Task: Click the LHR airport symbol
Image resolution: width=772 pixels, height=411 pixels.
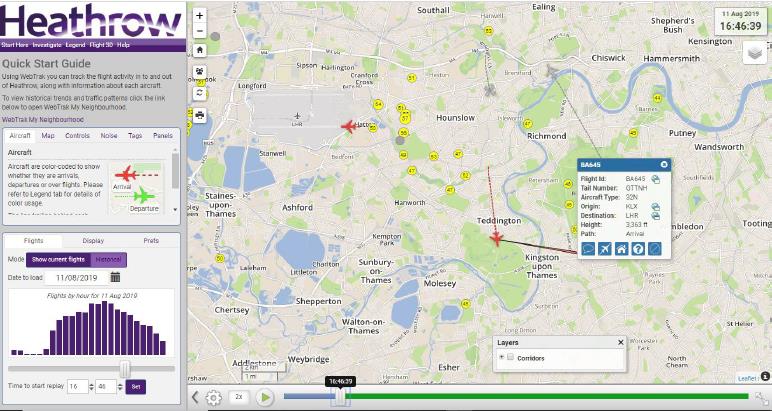Action: coord(297,116)
